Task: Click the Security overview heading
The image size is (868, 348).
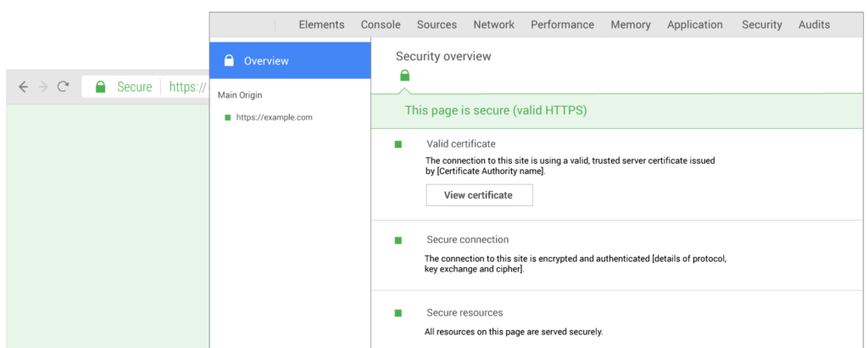Action: pos(443,56)
